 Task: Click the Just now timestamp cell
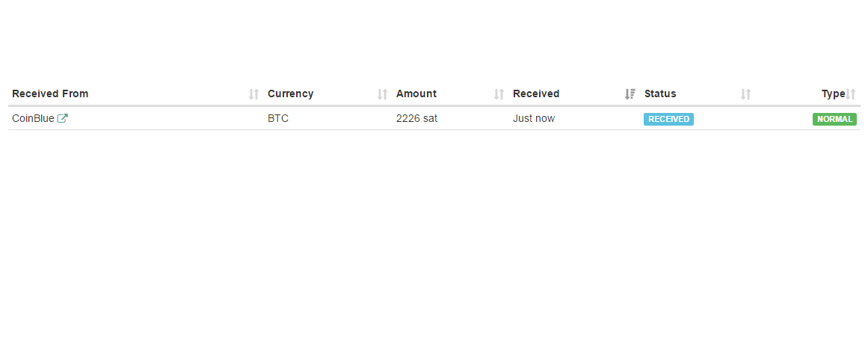click(x=533, y=118)
